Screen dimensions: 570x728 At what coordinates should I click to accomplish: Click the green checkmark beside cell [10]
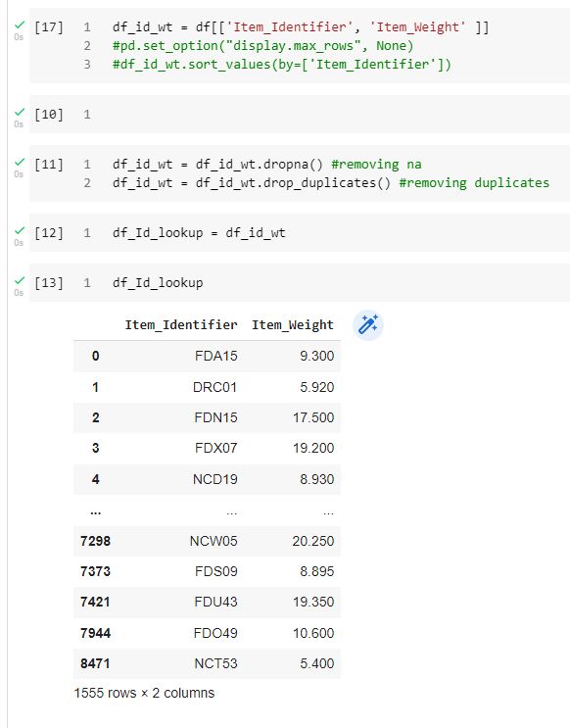[x=20, y=112]
